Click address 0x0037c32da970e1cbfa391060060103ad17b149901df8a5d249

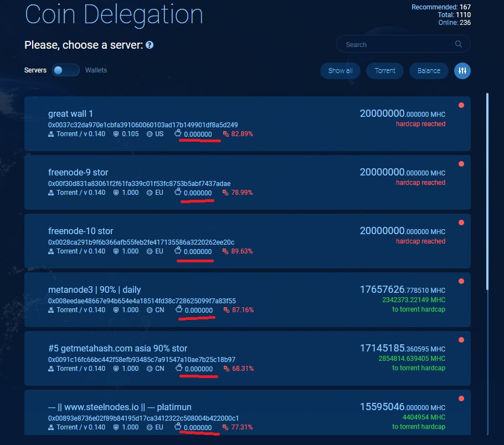click(143, 125)
